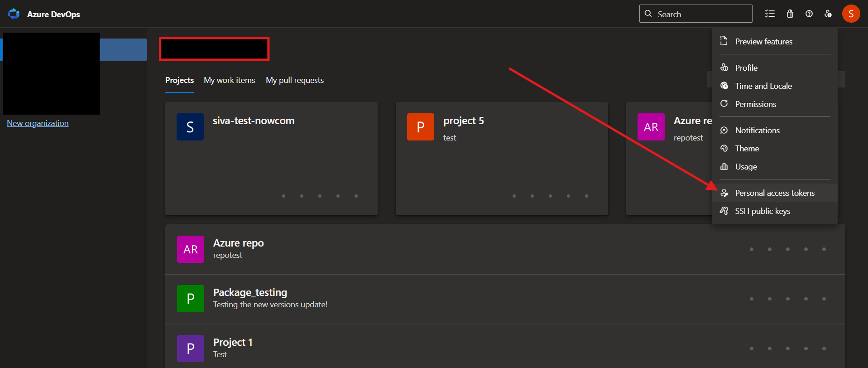The height and width of the screenshot is (368, 868).
Task: Click the 'test' description under project 5
Action: click(450, 138)
